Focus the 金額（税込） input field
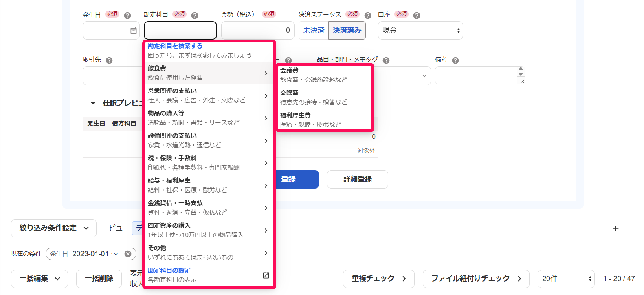 pyautogui.click(x=258, y=31)
